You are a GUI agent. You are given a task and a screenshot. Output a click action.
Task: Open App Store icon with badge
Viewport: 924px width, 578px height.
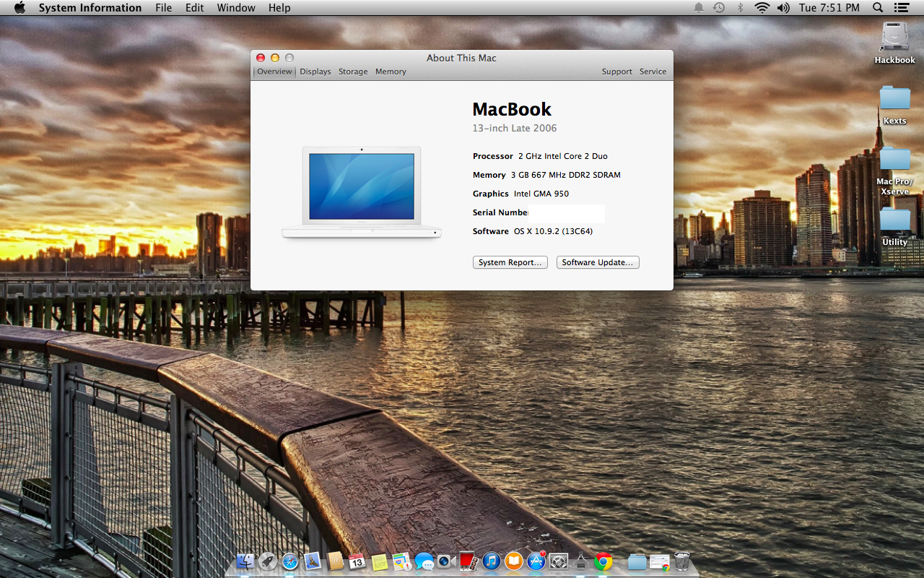[x=536, y=561]
